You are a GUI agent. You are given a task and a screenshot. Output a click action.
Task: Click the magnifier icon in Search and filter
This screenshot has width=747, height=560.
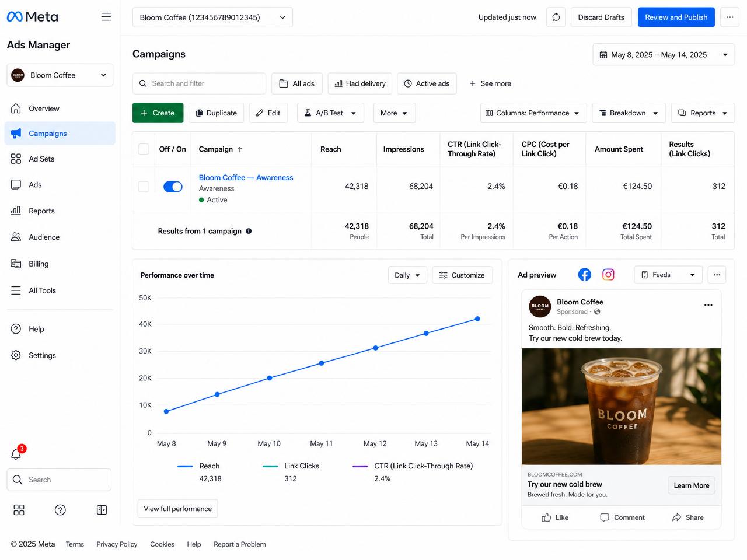point(143,83)
